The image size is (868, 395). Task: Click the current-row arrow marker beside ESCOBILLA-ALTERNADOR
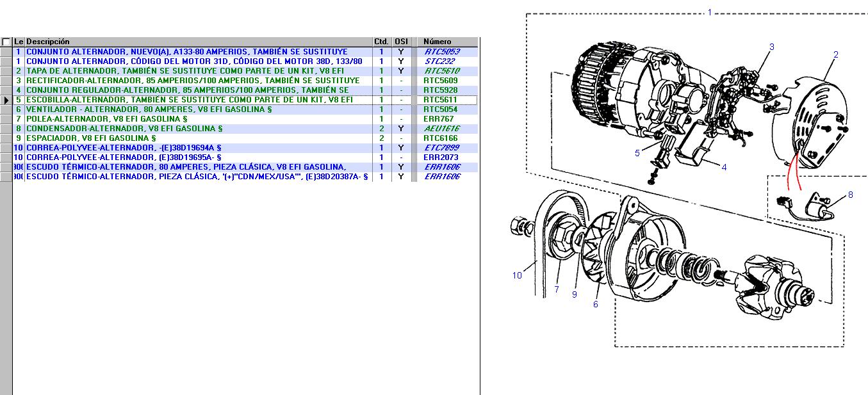click(6, 100)
